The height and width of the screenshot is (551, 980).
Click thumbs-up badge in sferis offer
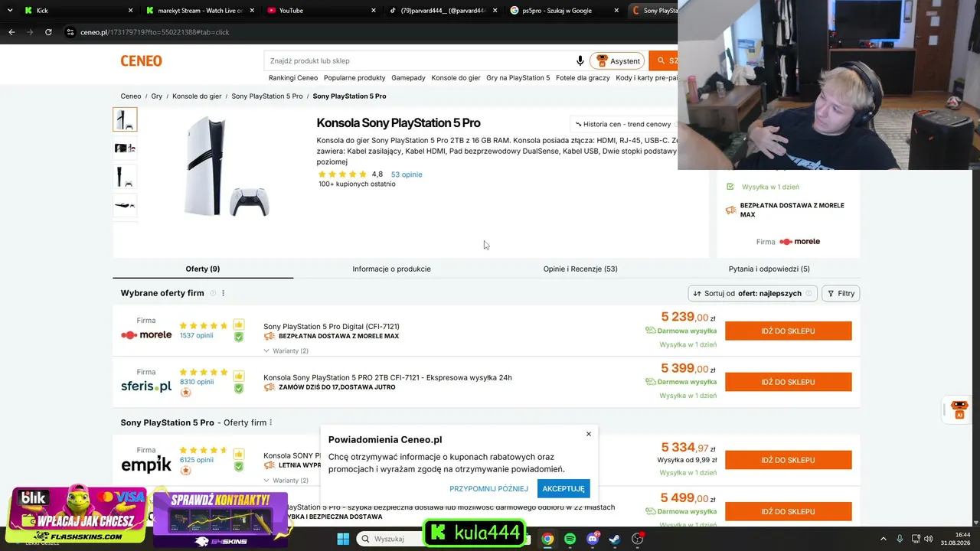coord(239,376)
